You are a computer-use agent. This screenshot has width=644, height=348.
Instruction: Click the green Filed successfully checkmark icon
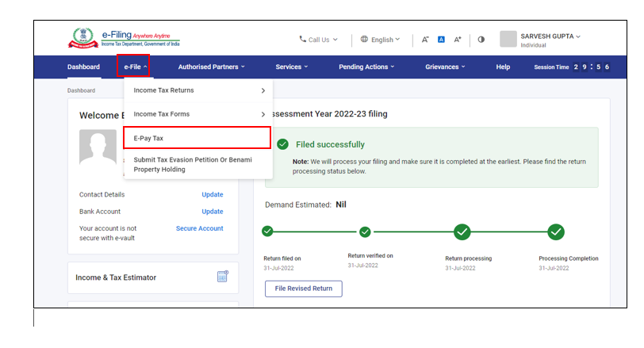(x=283, y=144)
